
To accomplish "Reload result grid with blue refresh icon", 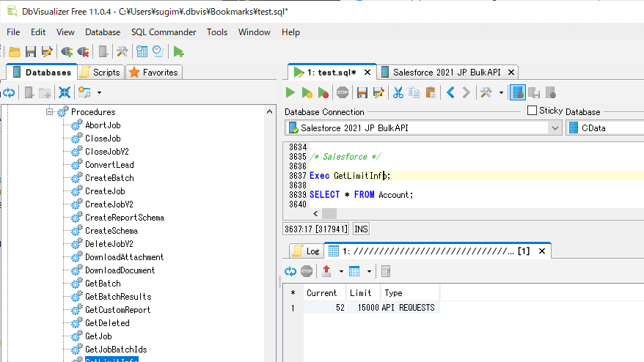I will tap(290, 271).
